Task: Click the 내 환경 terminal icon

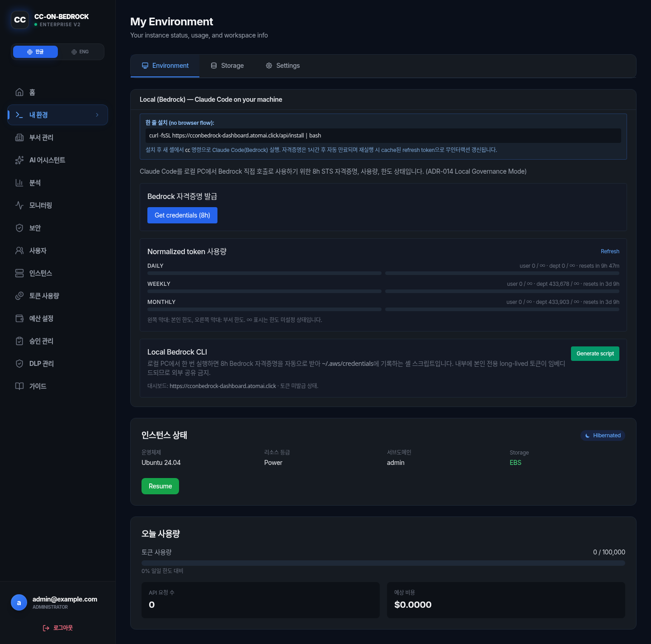Action: tap(19, 115)
